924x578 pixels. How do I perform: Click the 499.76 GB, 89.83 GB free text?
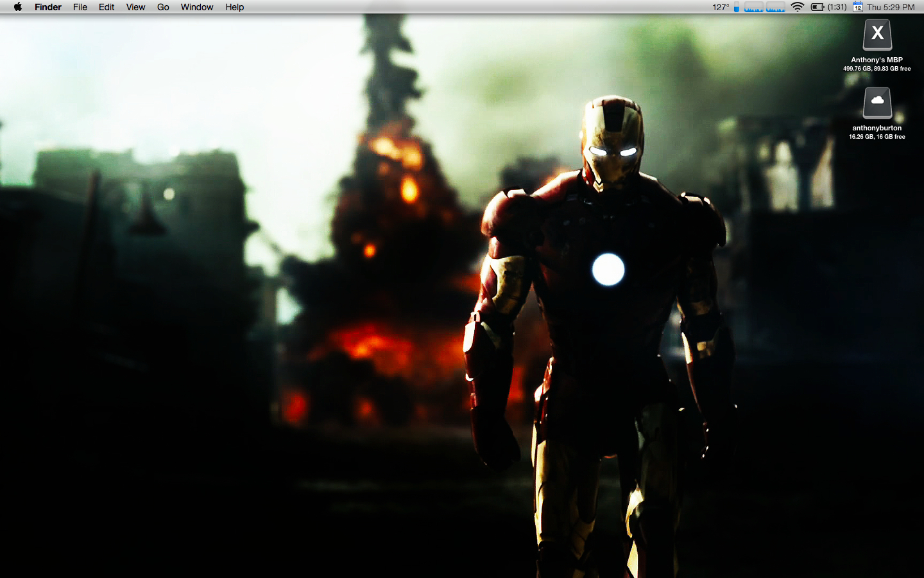(x=877, y=69)
